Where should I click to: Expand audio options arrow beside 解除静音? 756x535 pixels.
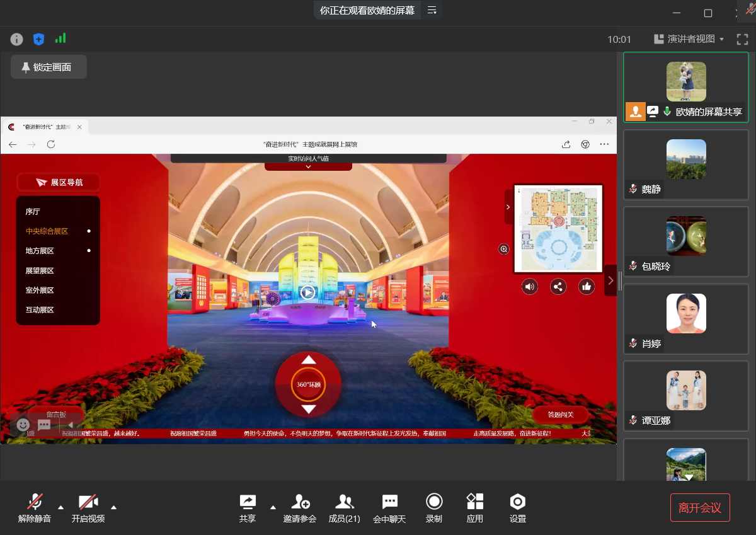[60, 507]
